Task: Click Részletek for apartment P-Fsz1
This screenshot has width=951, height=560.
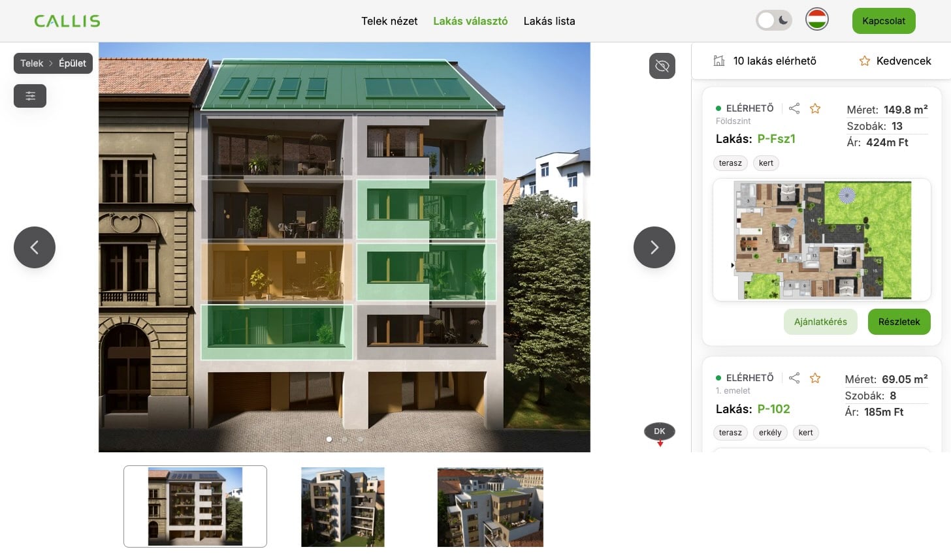Action: [x=899, y=322]
